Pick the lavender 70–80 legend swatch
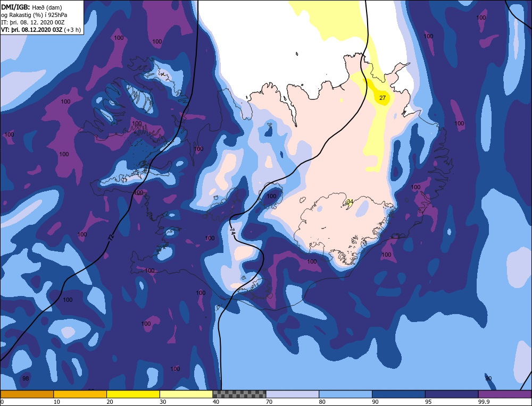Screen dimensions: 532x406 293,394
